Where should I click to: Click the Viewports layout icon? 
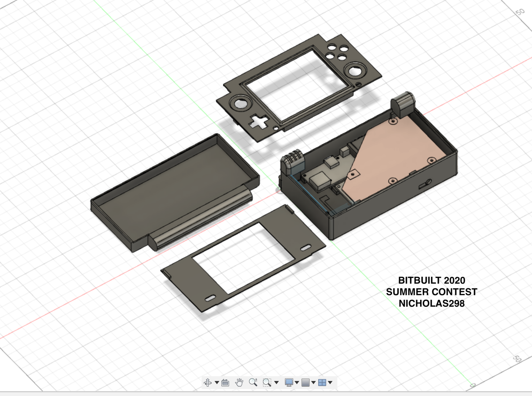[322, 382]
